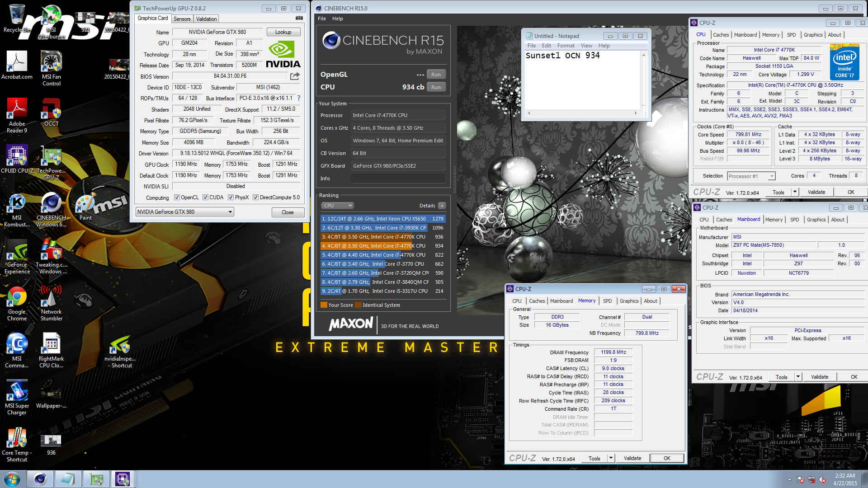This screenshot has width=868, height=488.
Task: Launch Network Stumbler icon
Action: click(51, 304)
